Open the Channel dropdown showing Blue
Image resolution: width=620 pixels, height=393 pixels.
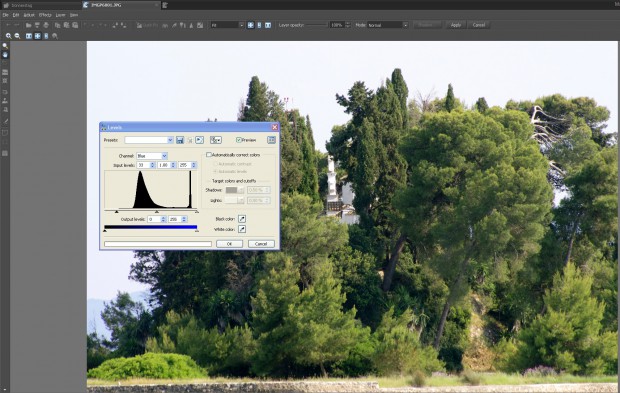164,156
